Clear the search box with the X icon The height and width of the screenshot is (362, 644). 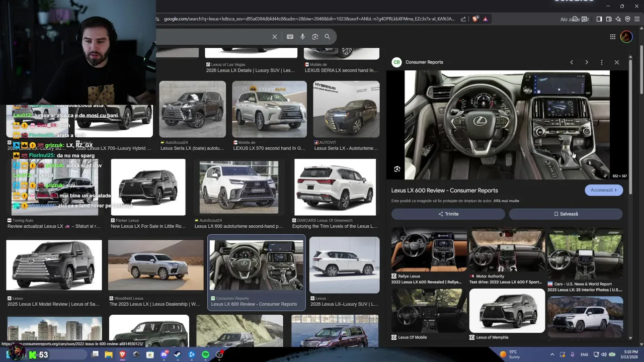click(275, 37)
